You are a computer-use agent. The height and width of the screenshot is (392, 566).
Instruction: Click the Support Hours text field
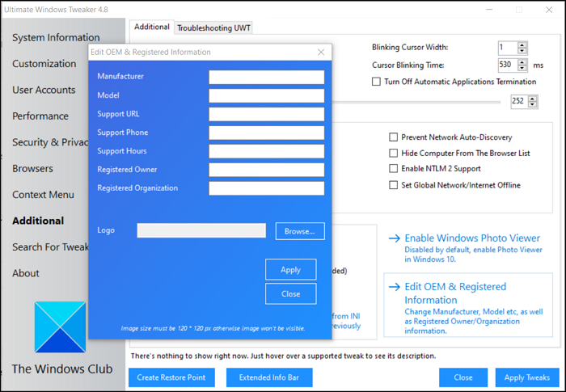tap(266, 151)
